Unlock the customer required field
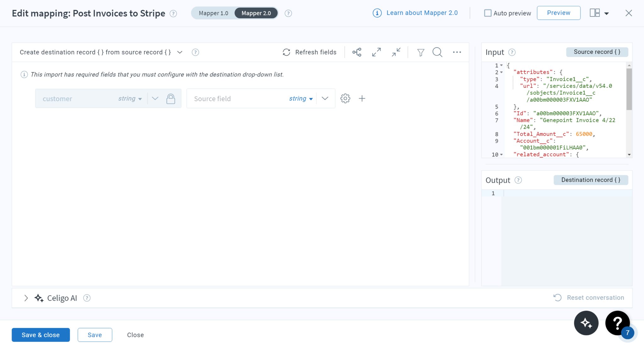The image size is (644, 346). coord(171,98)
